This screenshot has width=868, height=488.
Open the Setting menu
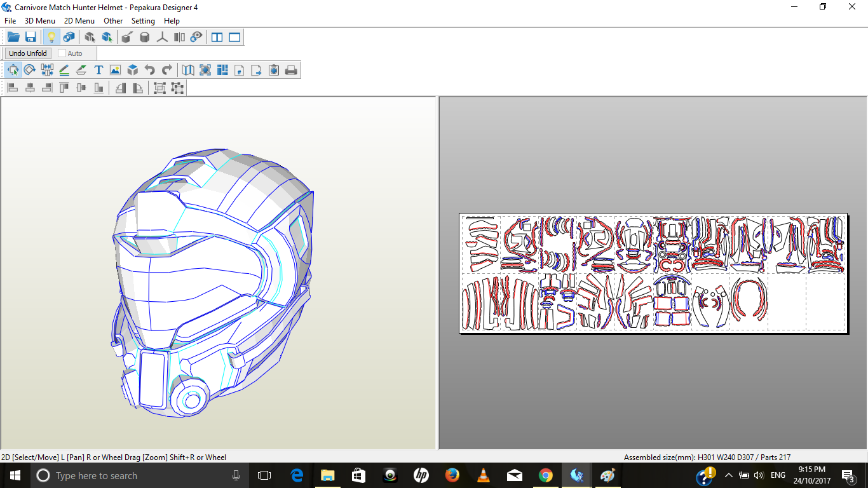point(143,21)
